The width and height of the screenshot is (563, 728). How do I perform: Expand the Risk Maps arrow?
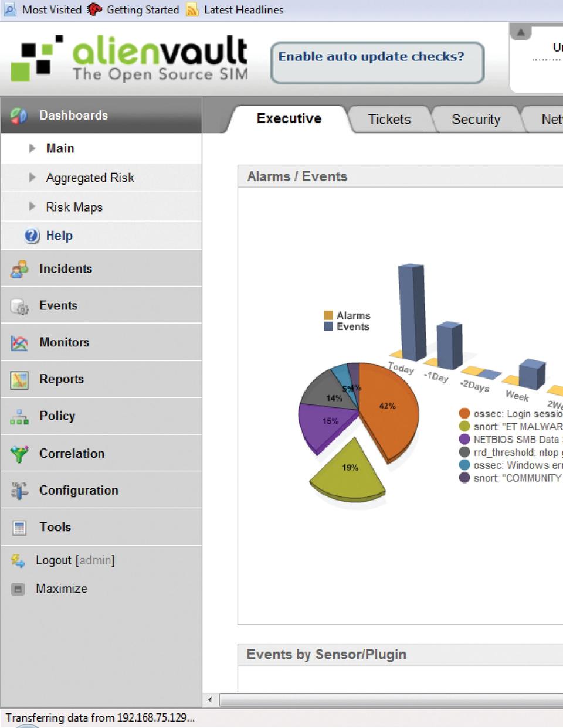pos(32,207)
